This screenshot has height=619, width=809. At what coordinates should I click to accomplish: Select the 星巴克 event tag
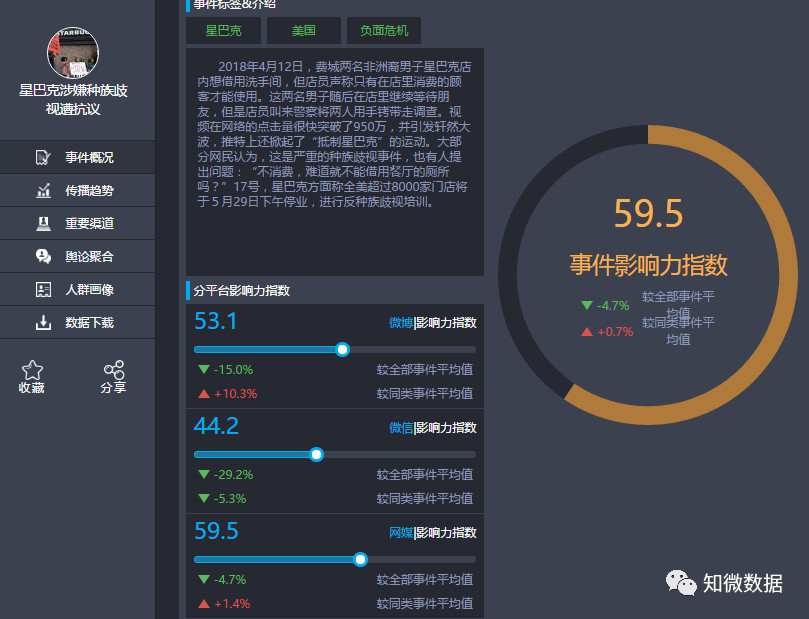[x=223, y=30]
